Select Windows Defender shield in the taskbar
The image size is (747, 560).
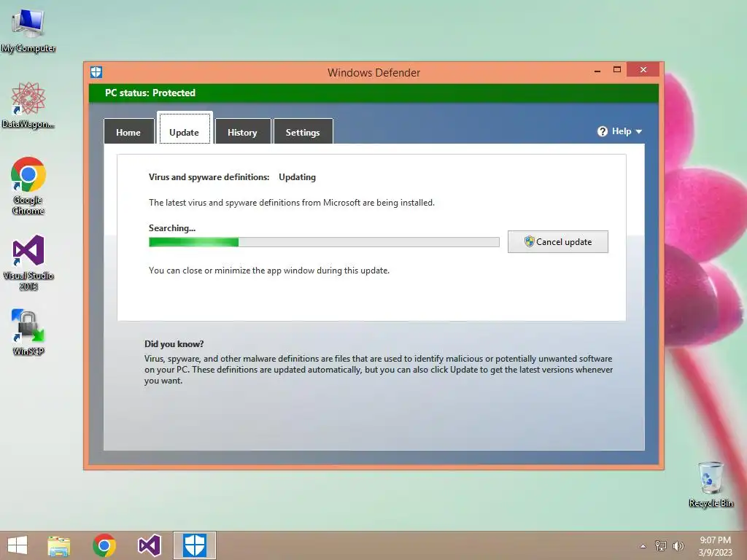tap(194, 545)
